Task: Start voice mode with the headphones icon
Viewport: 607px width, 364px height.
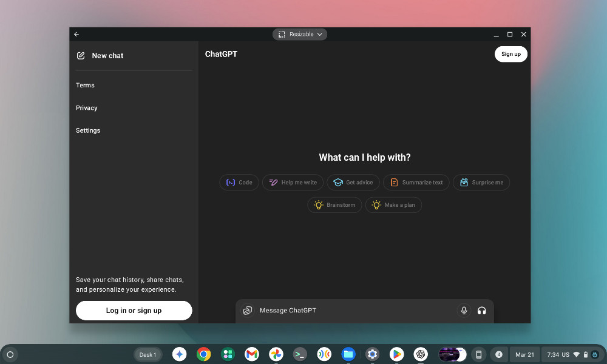Action: [481, 310]
